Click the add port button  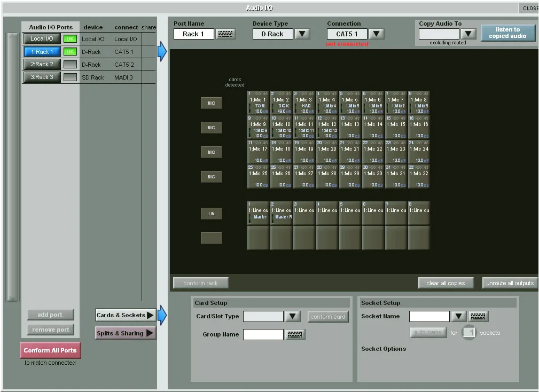coord(50,315)
